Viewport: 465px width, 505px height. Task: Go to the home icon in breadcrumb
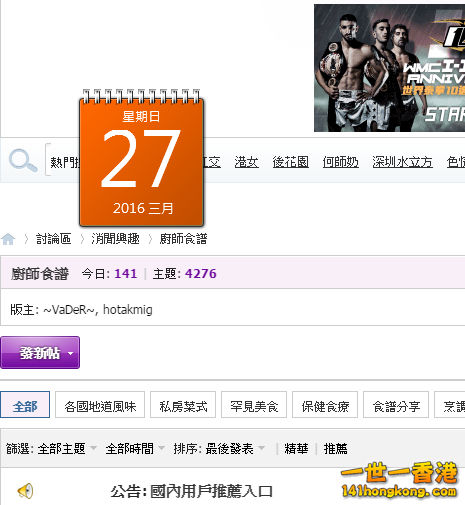tap(8, 239)
